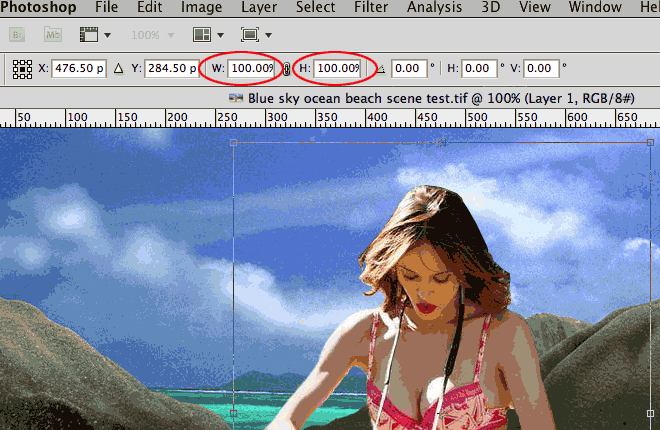Click the rotate angle icon
Viewport: 660px width, 430px height.
tap(381, 69)
